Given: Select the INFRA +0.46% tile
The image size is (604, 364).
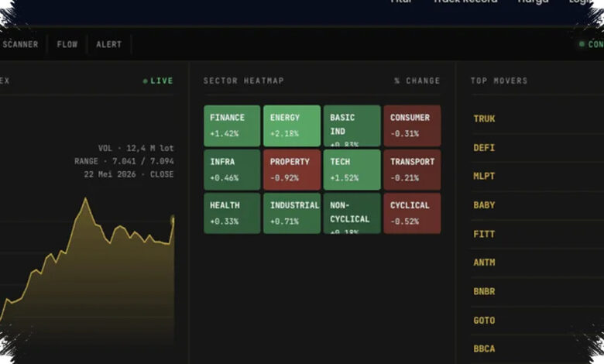Looking at the screenshot, I should (232, 170).
